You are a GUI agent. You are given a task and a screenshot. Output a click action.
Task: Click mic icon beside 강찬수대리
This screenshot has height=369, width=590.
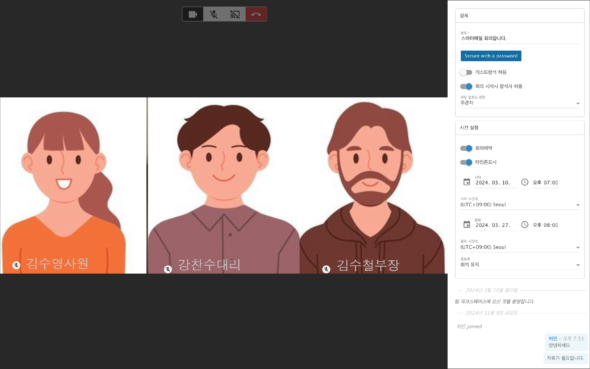[x=168, y=269]
